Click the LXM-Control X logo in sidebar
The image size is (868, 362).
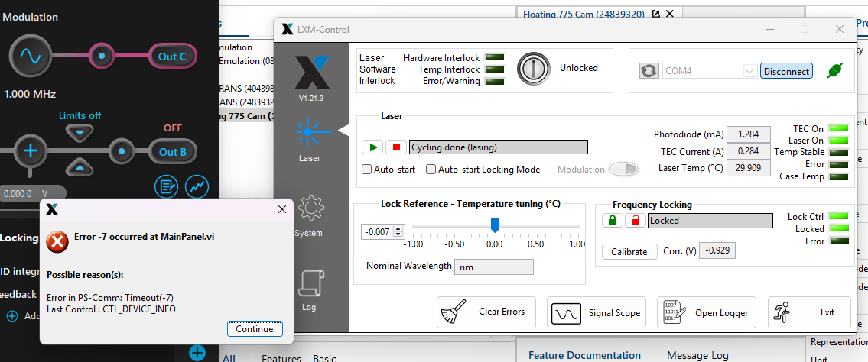click(312, 72)
